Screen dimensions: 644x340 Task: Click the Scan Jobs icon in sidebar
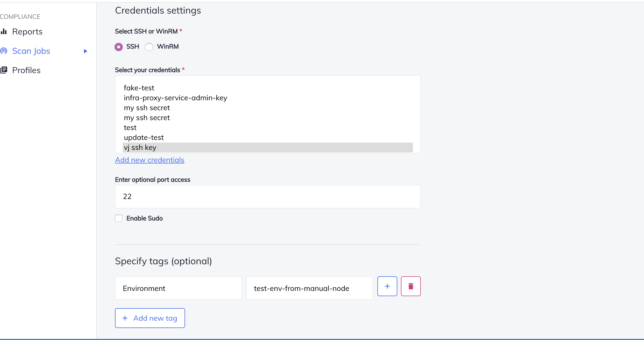point(5,51)
